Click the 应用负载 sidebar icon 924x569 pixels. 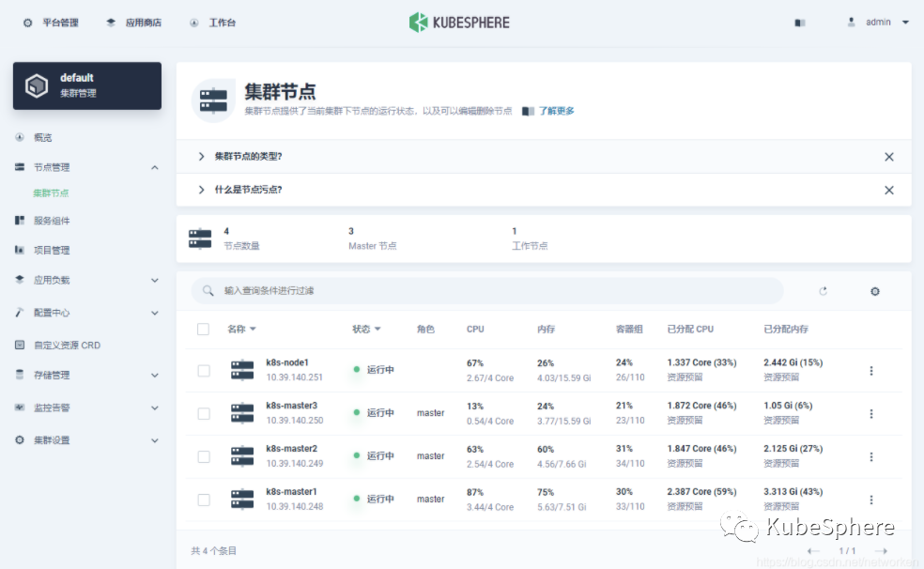20,280
